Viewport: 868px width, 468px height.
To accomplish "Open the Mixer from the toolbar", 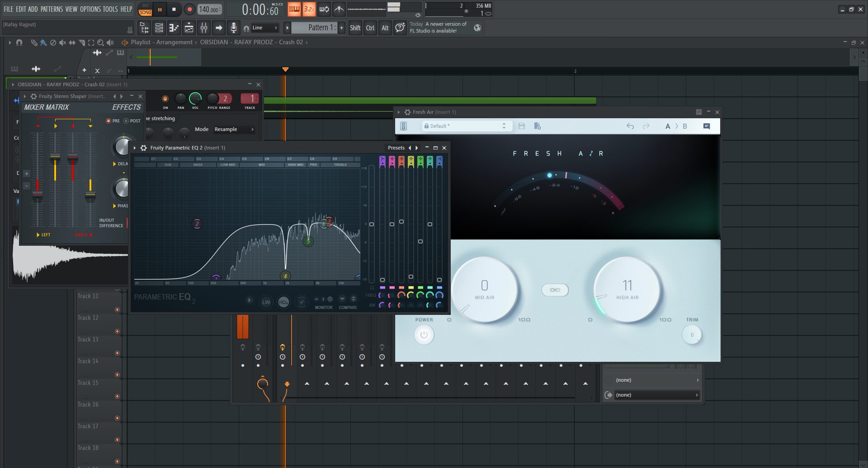I will 204,28.
